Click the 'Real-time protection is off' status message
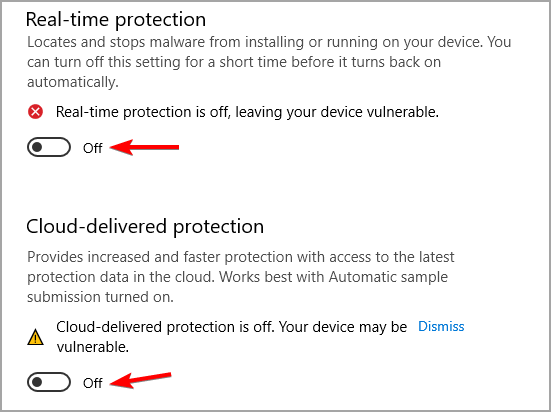Screen dimensions: 551x412 tap(247, 112)
